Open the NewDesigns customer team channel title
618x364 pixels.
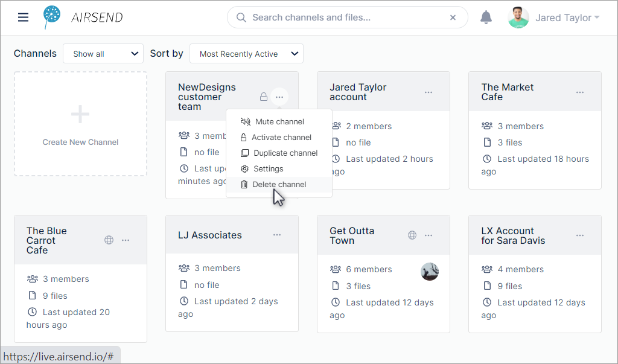(x=207, y=97)
